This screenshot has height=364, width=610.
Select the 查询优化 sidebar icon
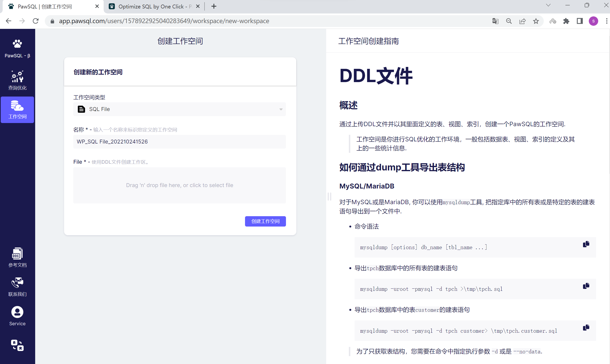tap(17, 80)
